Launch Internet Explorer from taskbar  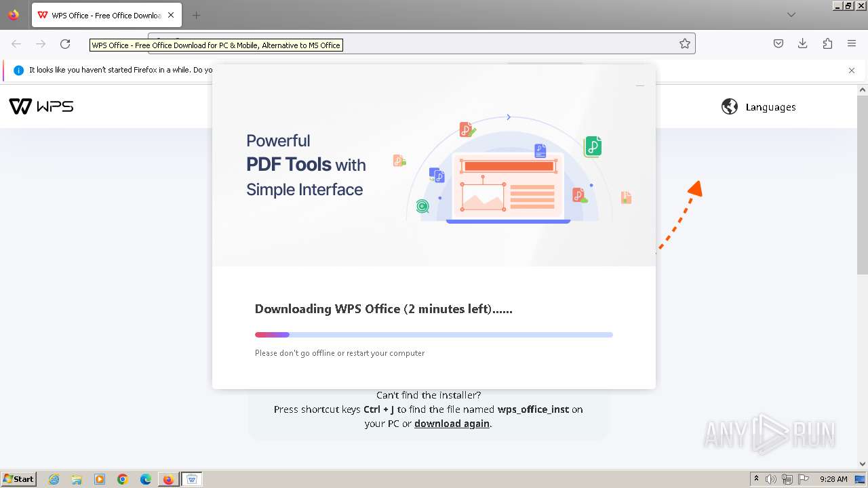tap(54, 479)
